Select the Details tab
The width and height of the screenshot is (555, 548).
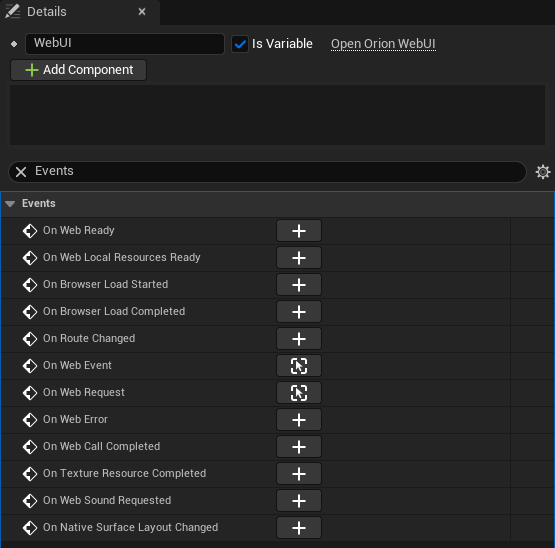(47, 12)
